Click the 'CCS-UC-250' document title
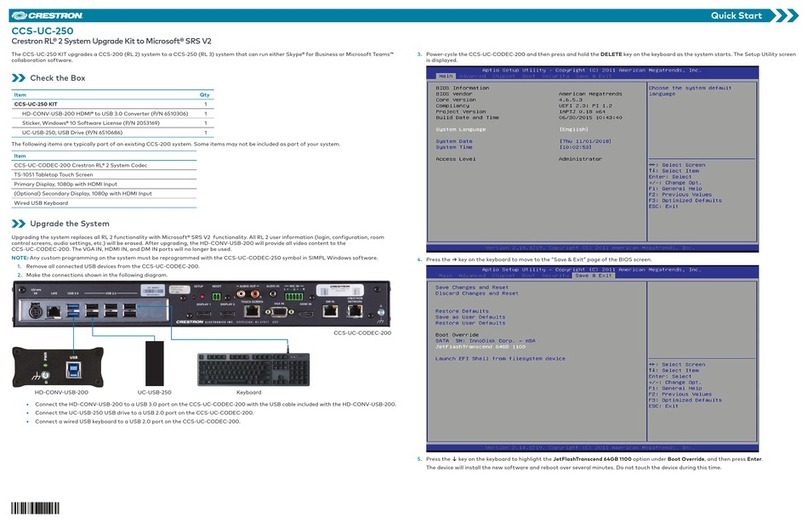 42,31
